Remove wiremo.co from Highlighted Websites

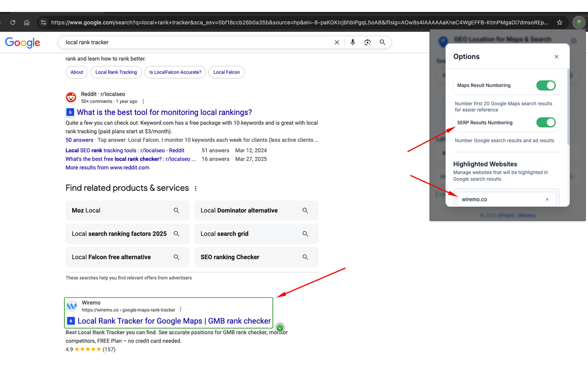tap(547, 199)
